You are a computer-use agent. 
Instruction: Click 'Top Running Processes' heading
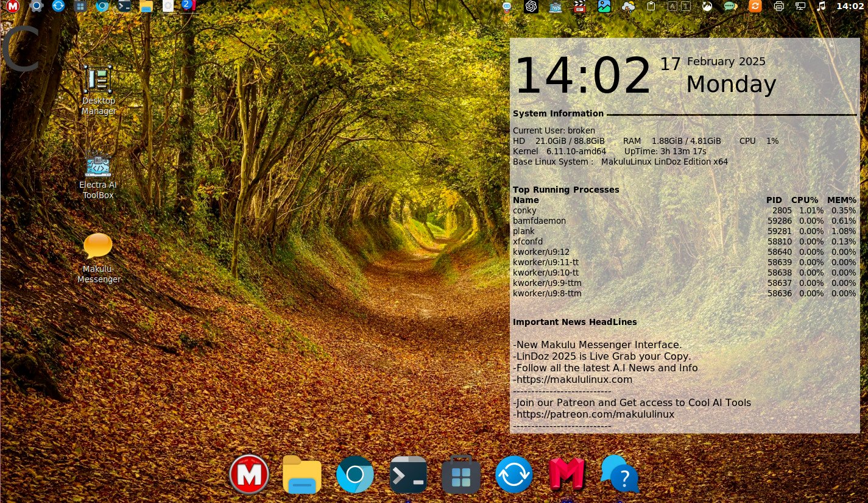click(566, 190)
